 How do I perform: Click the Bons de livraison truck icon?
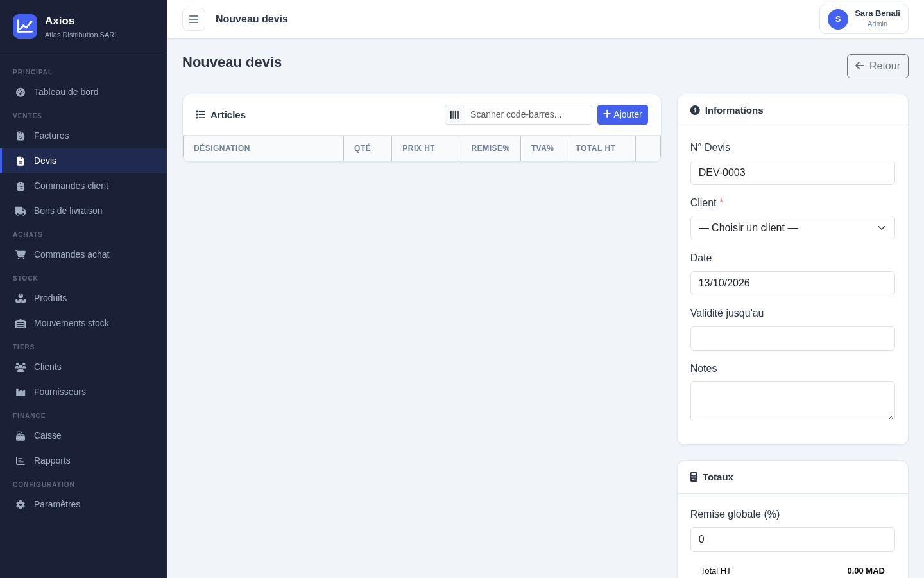21,211
